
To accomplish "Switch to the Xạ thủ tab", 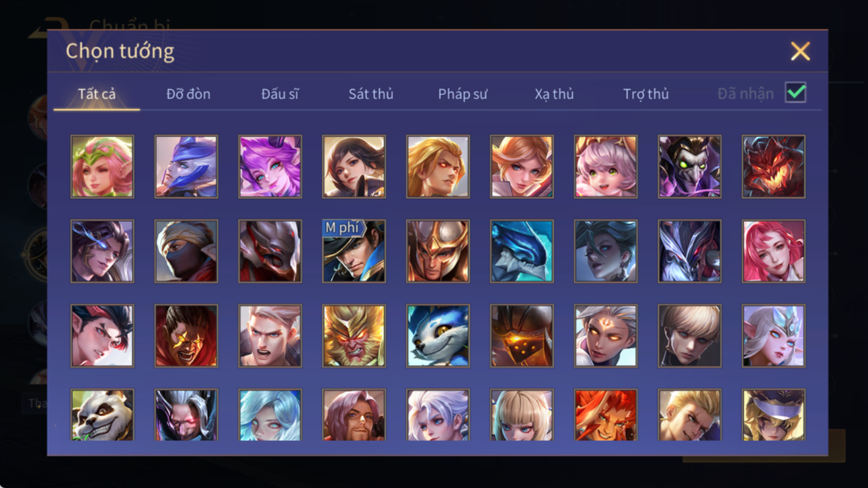I will [x=554, y=94].
